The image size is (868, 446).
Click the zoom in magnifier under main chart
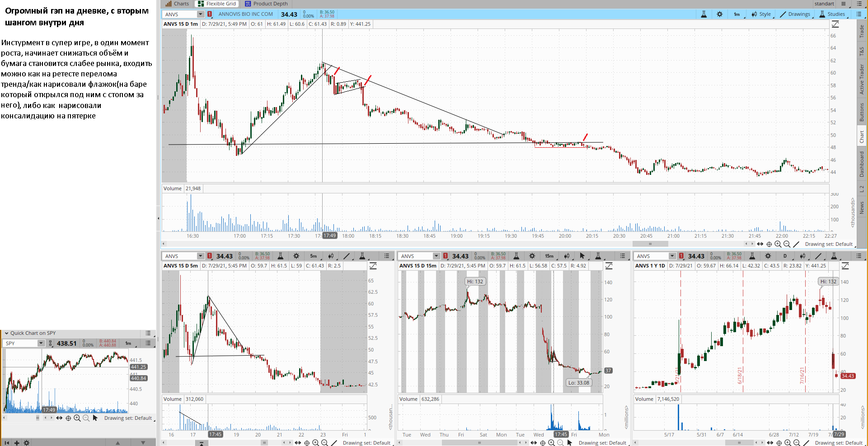[778, 244]
